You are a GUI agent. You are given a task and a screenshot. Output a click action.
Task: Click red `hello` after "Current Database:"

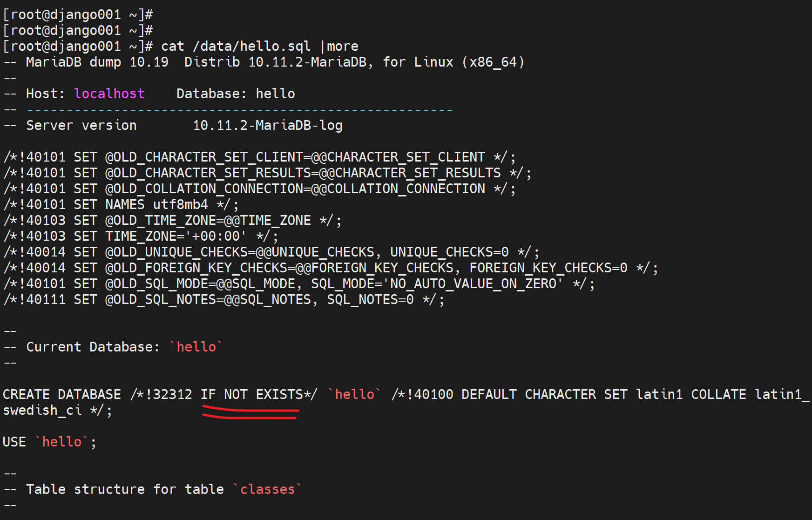click(196, 347)
